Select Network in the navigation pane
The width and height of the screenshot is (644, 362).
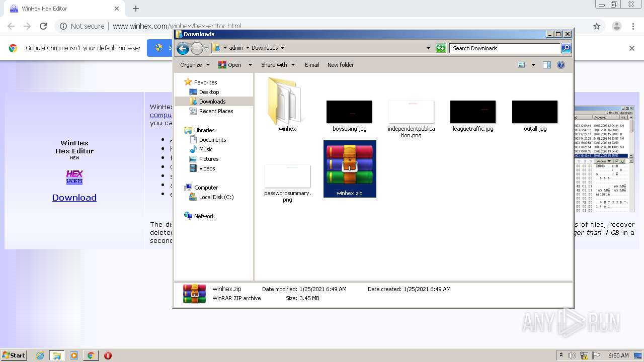coord(204,216)
